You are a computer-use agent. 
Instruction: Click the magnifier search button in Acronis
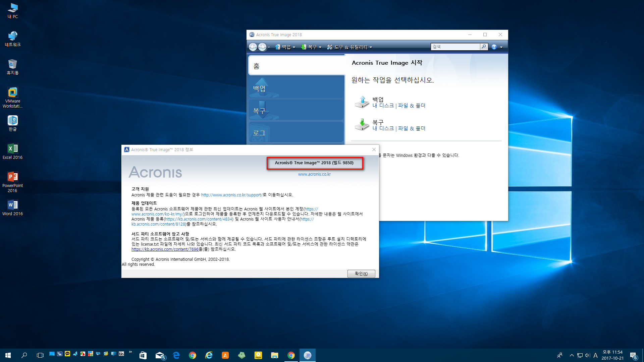(x=484, y=47)
